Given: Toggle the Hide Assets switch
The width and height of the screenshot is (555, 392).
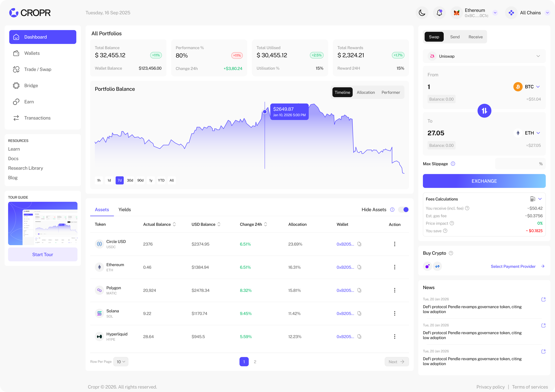Looking at the screenshot, I should coord(403,210).
